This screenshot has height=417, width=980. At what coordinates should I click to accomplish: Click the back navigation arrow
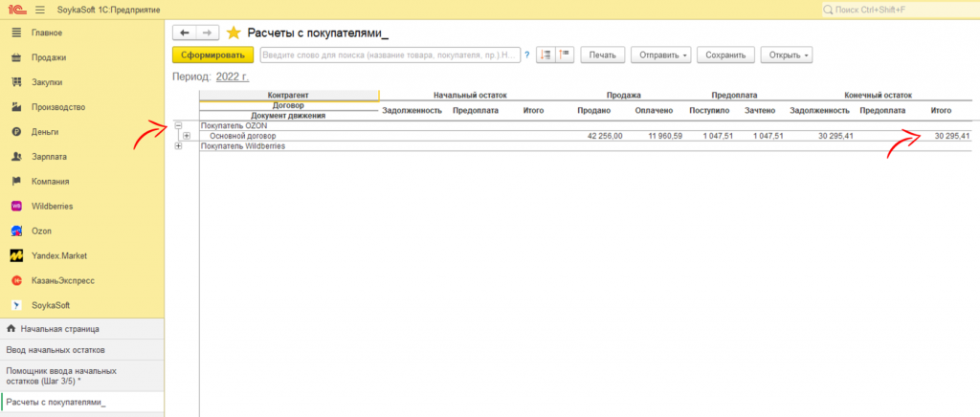pyautogui.click(x=185, y=33)
